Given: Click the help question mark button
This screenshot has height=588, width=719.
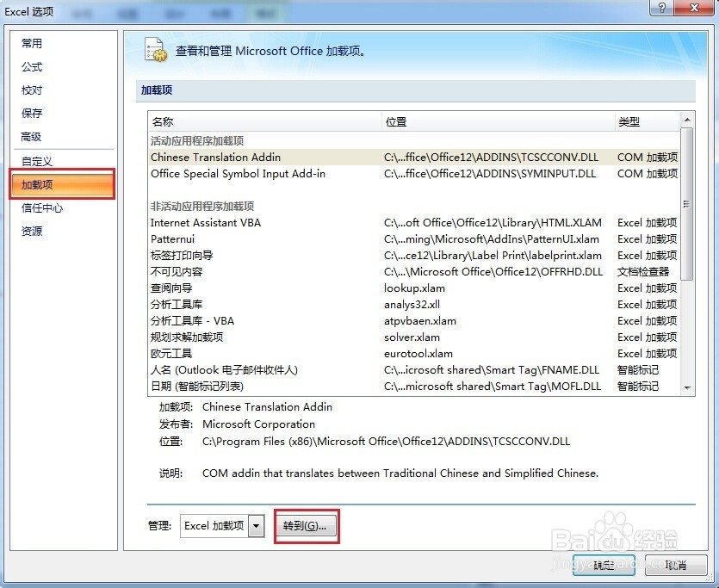Looking at the screenshot, I should [x=661, y=7].
